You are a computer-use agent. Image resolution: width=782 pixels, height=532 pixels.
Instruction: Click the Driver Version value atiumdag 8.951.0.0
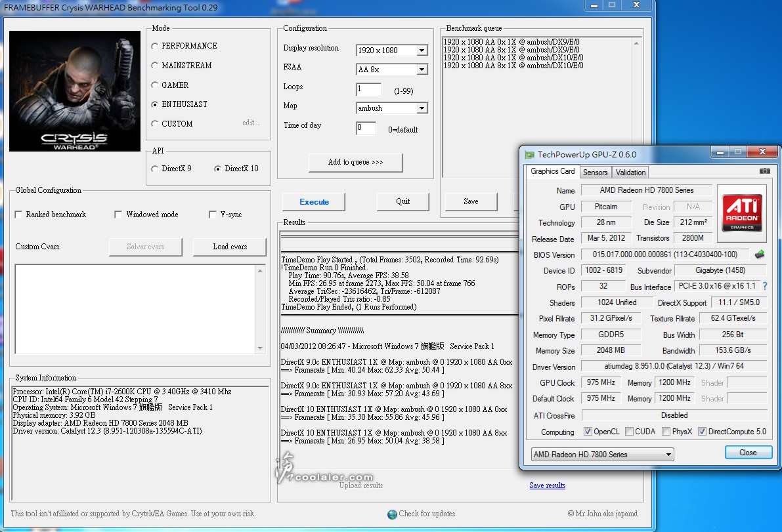click(x=674, y=366)
